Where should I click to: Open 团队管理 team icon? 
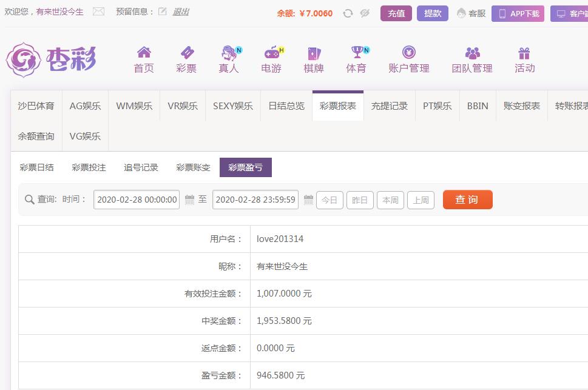(x=472, y=53)
